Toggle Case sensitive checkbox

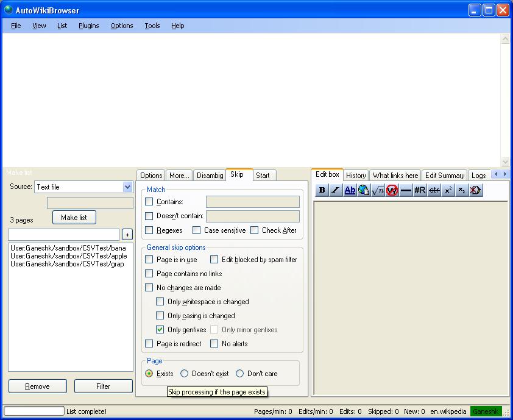(196, 230)
